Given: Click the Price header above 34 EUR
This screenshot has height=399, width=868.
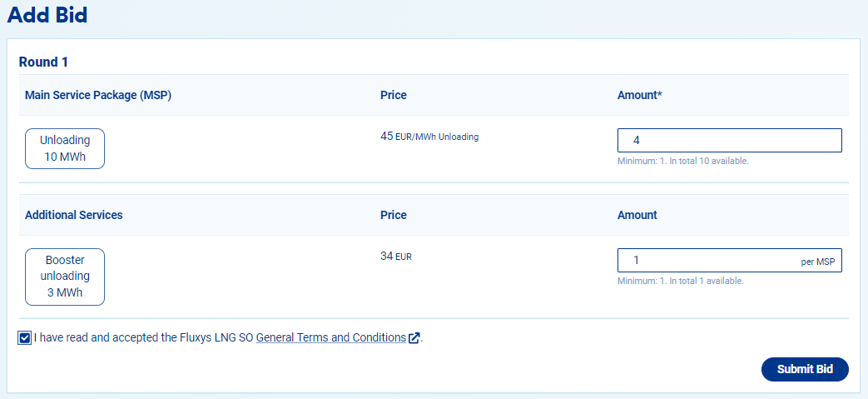Looking at the screenshot, I should click(394, 215).
